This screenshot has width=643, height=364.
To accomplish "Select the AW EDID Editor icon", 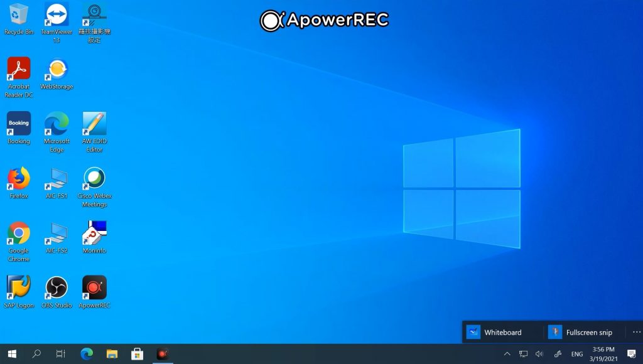I will tap(94, 132).
